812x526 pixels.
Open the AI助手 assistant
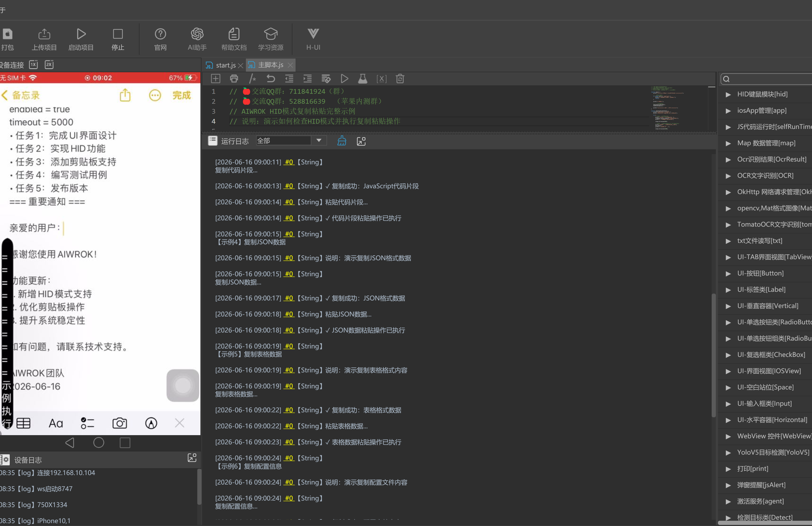[197, 39]
